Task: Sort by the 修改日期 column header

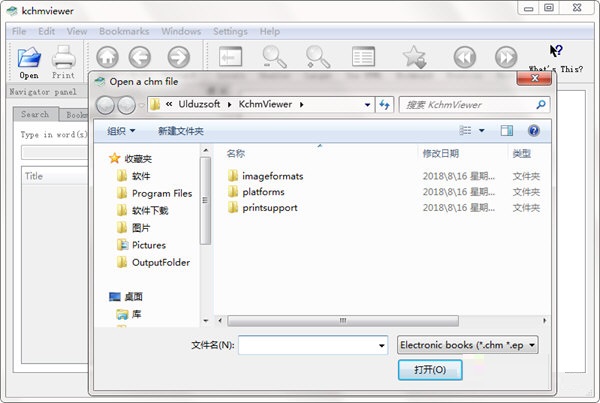Action: click(x=441, y=153)
